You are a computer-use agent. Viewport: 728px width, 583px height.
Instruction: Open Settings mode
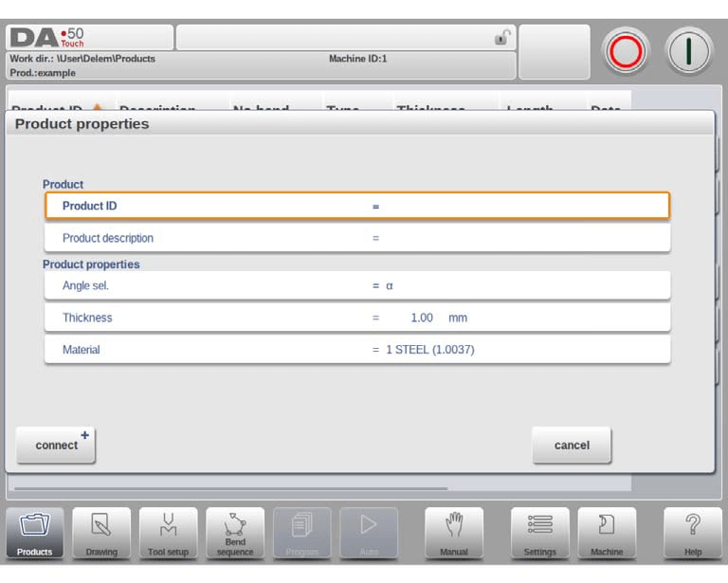[x=539, y=533]
